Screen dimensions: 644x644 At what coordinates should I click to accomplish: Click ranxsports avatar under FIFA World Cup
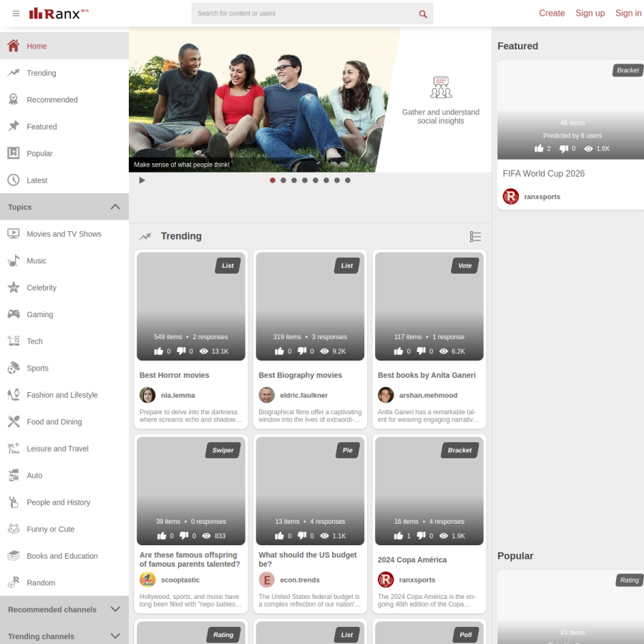(x=510, y=196)
